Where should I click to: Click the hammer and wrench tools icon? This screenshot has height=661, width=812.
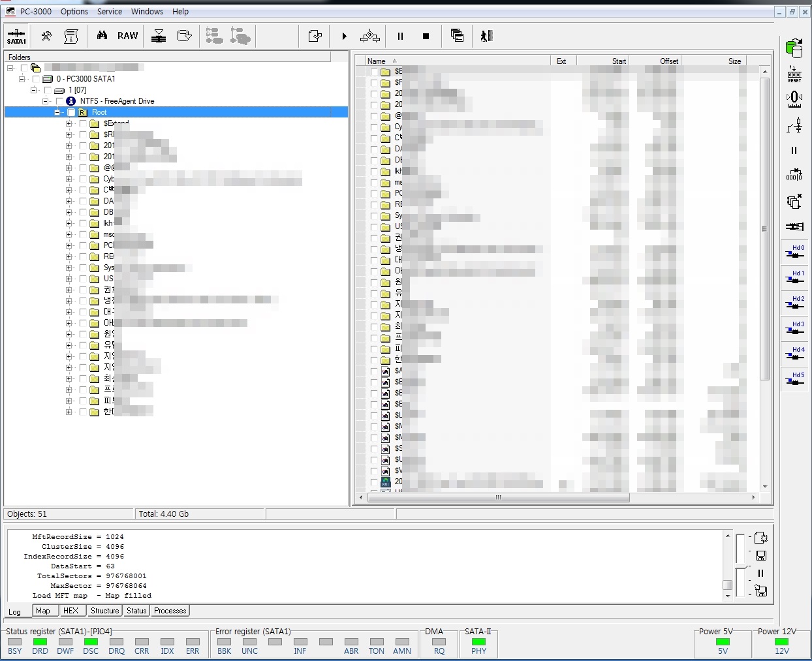coord(46,37)
